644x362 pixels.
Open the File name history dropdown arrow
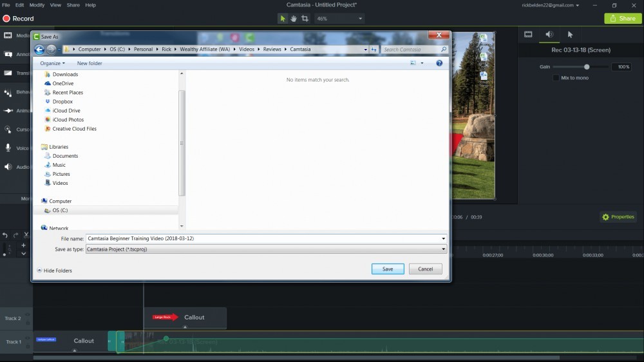(443, 238)
